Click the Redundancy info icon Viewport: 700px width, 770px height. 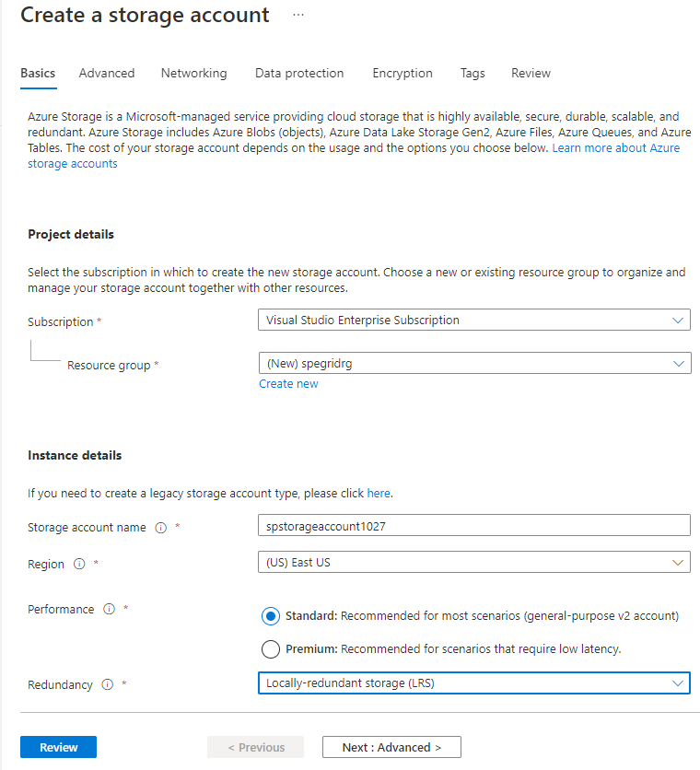coord(108,684)
